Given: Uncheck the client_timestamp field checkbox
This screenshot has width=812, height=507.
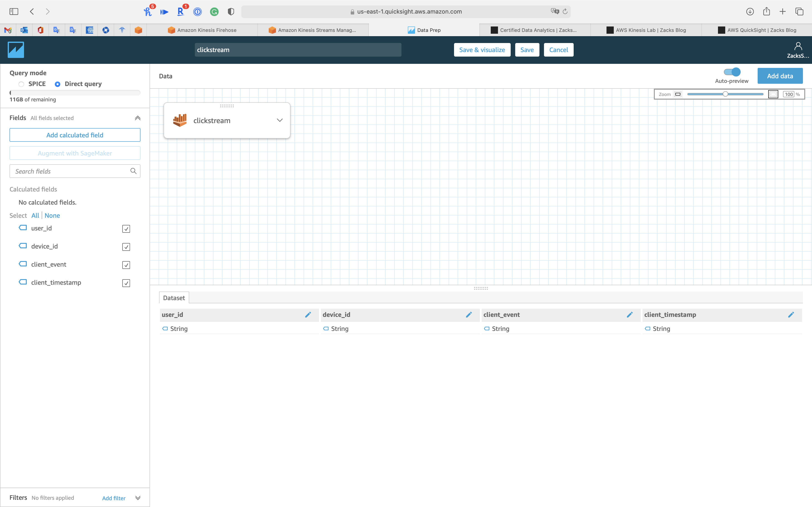Looking at the screenshot, I should click(126, 283).
